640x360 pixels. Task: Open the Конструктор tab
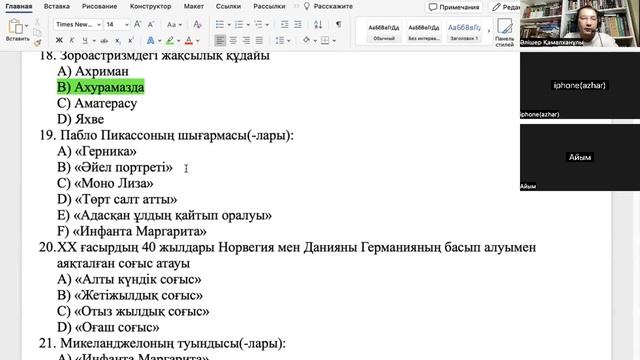pos(151,6)
